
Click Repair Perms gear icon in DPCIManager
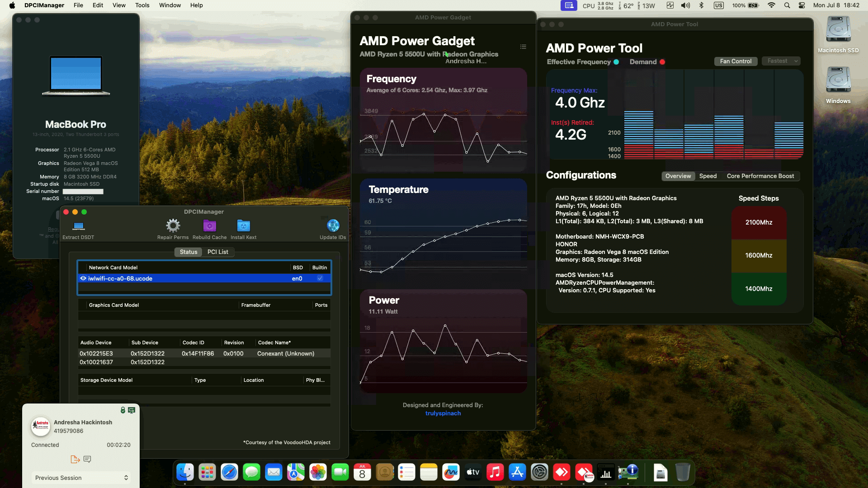click(173, 225)
